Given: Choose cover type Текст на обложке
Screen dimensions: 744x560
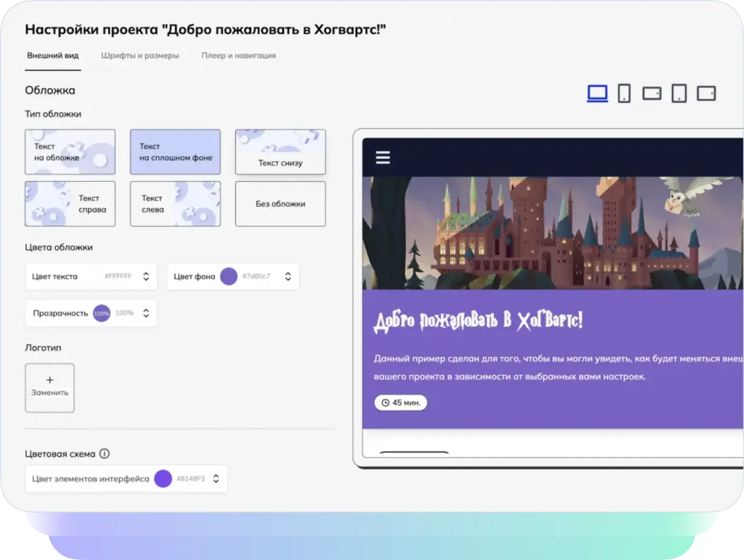Looking at the screenshot, I should (x=70, y=152).
